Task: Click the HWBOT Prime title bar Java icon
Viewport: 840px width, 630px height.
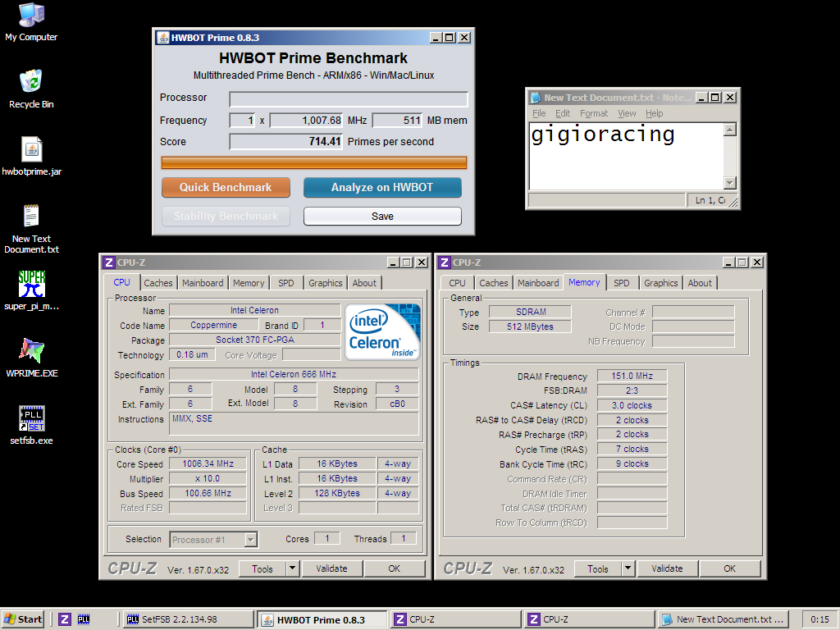Action: [162, 38]
